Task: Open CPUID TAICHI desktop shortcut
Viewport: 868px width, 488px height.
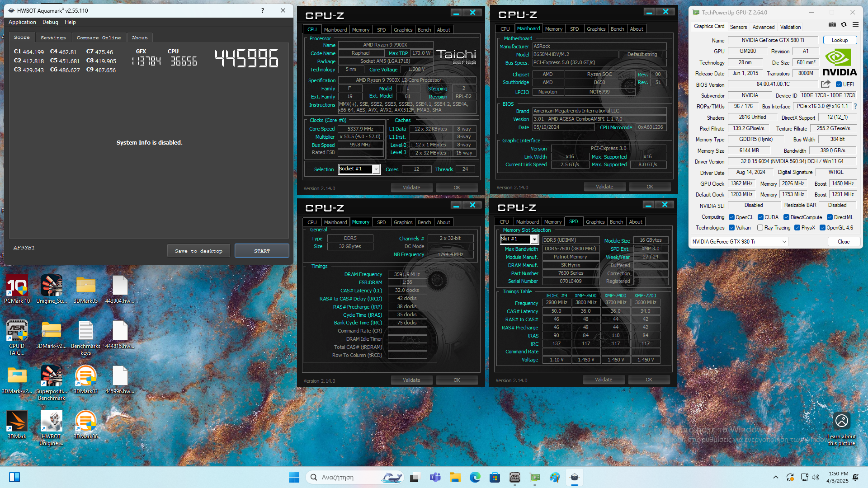Action: [17, 338]
